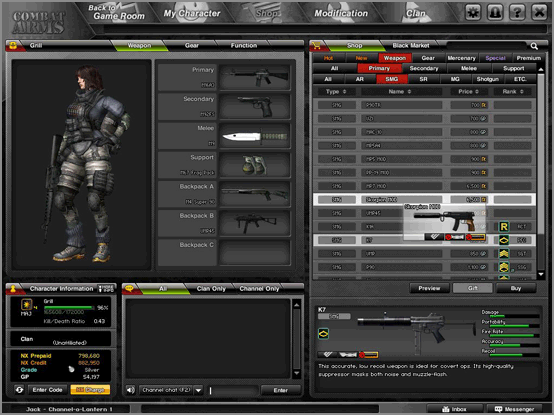Filter primary weapons by AR

coord(360,79)
